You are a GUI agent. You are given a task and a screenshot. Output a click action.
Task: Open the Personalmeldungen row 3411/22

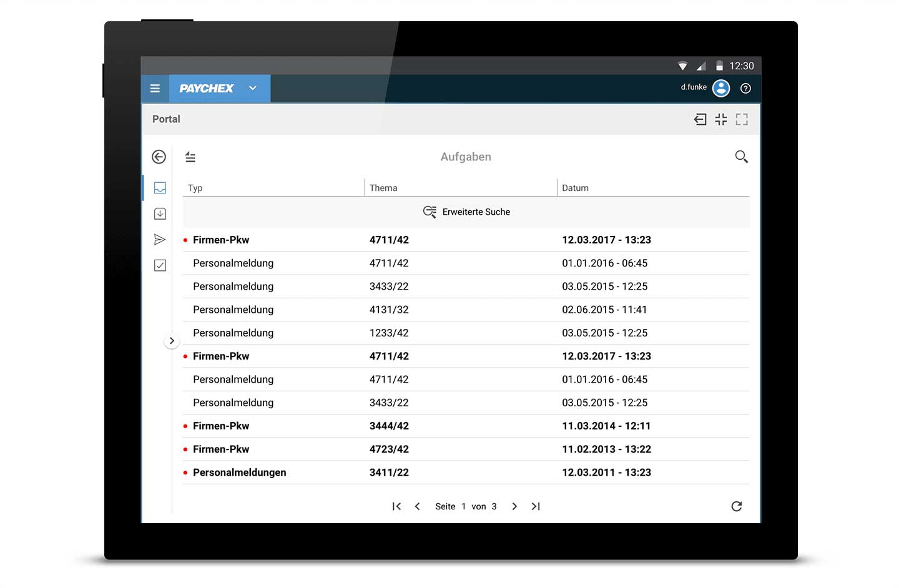tap(466, 473)
